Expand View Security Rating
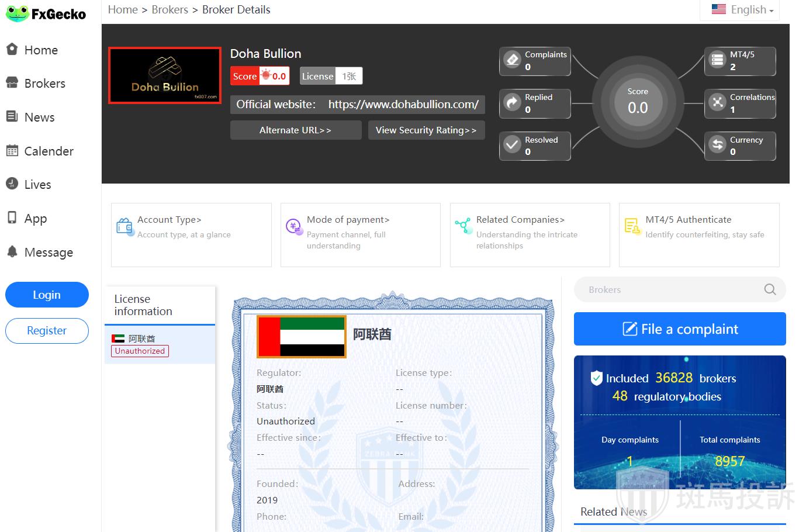This screenshot has width=806, height=532. tap(426, 130)
